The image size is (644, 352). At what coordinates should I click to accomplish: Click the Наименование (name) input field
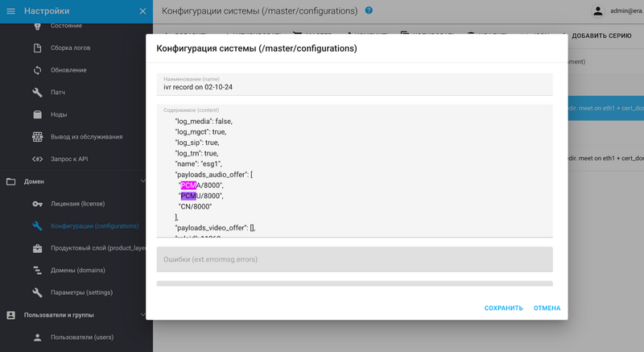coord(354,87)
